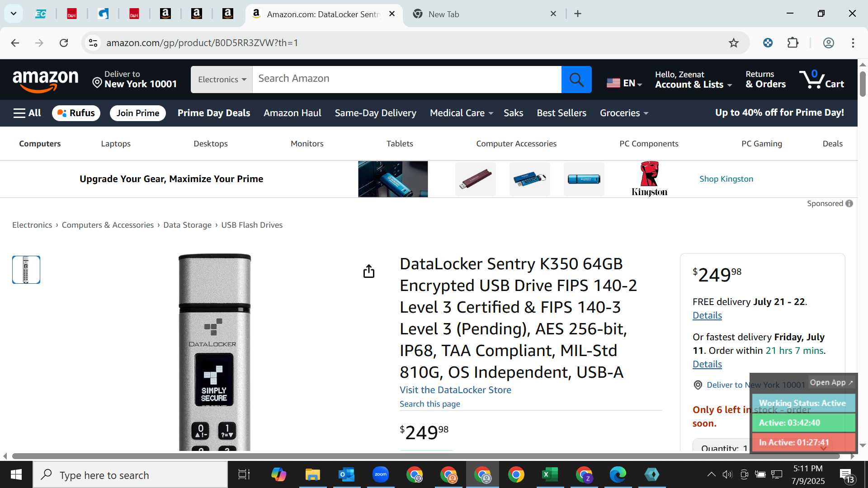Open File Explorer from the taskbar

pos(312,474)
